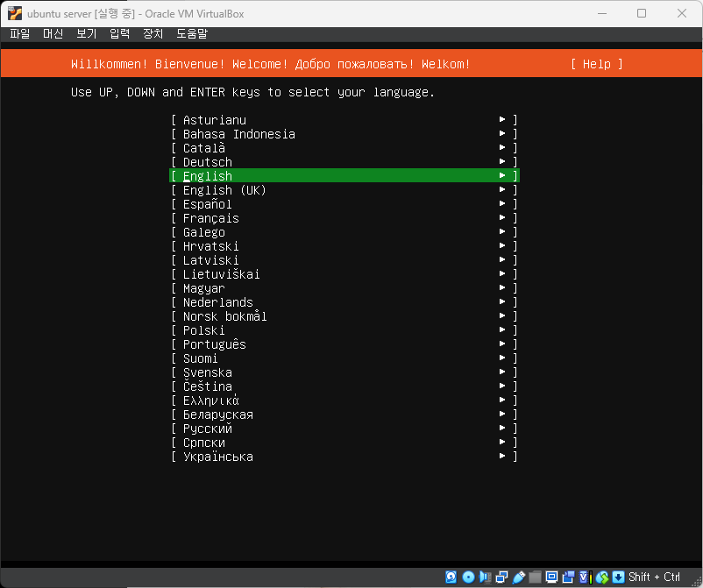
Task: Pick Polski language
Action: (344, 330)
